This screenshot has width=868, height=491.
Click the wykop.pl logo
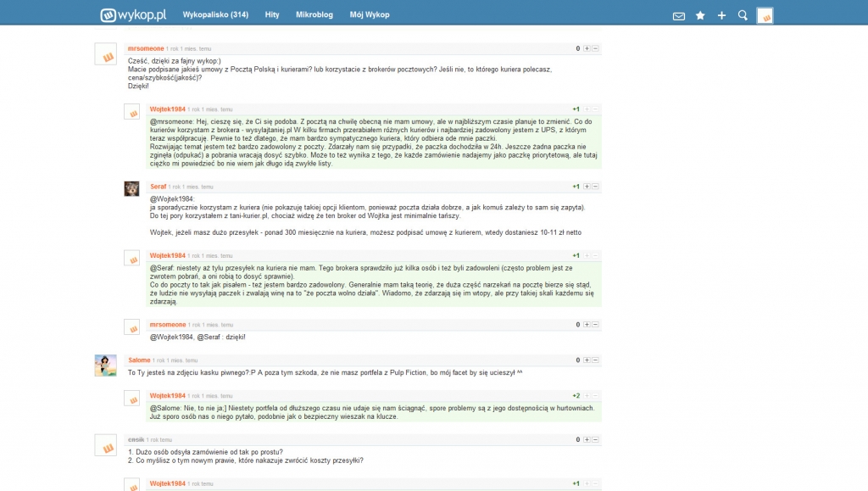133,15
